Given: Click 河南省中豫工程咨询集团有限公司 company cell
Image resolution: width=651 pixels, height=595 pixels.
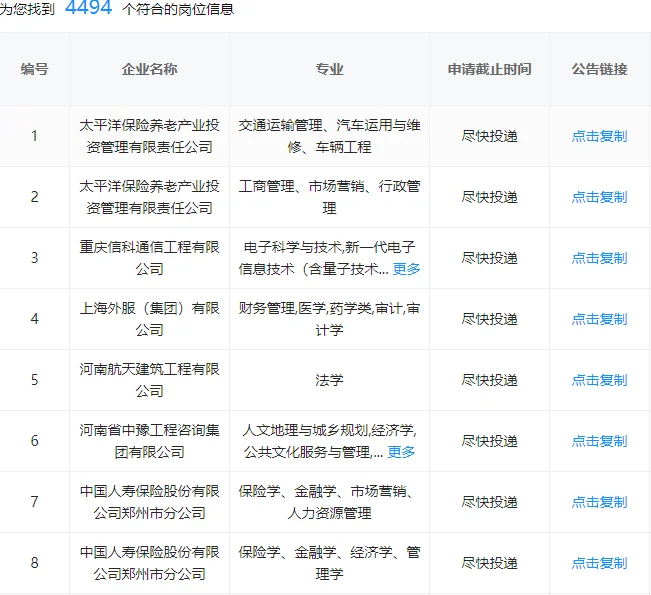Looking at the screenshot, I should pos(149,441).
